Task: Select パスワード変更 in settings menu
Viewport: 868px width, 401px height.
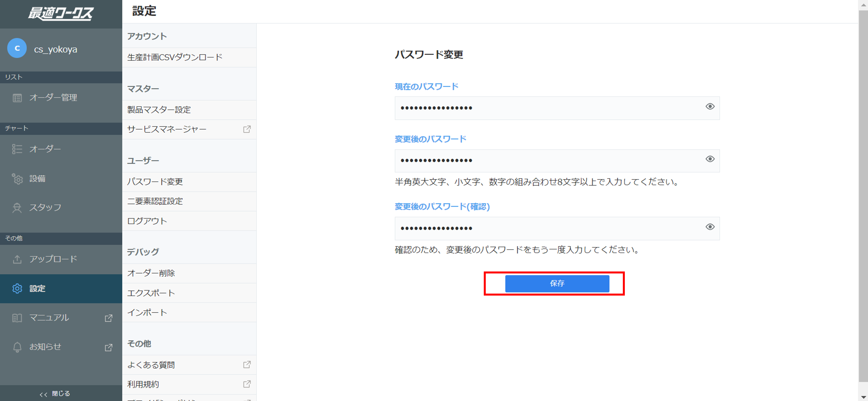Action: click(189, 182)
